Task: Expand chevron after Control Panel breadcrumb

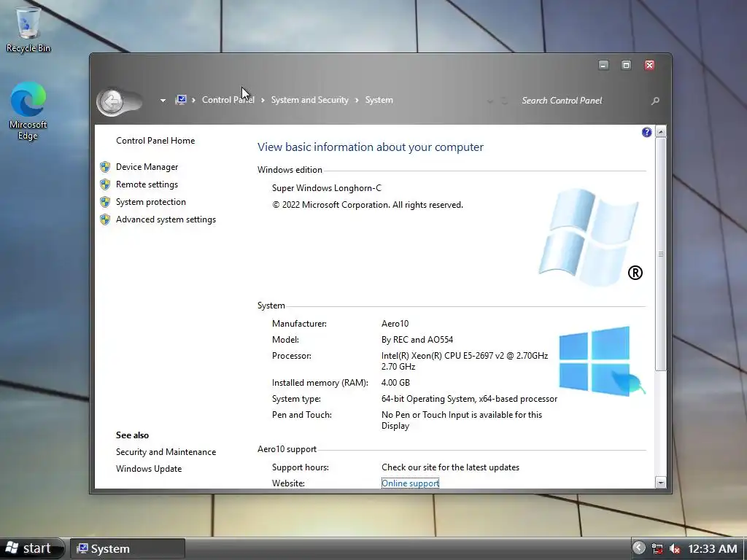Action: 263,101
